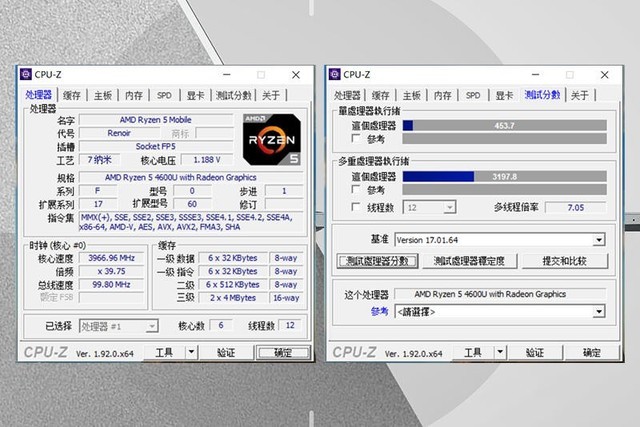
Task: Click the Socket FP5 field
Action: point(156,146)
